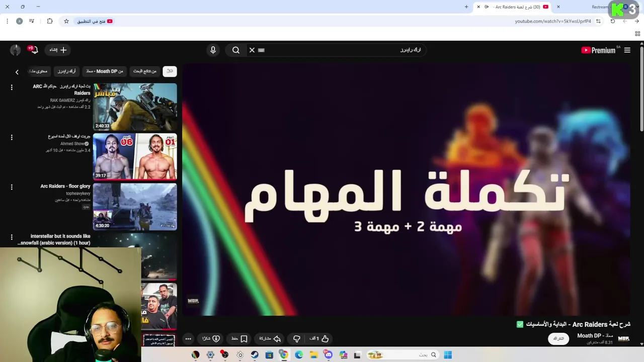644x362 pixels.
Task: Advance filter chips with the chevron arrow
Action: click(17, 72)
